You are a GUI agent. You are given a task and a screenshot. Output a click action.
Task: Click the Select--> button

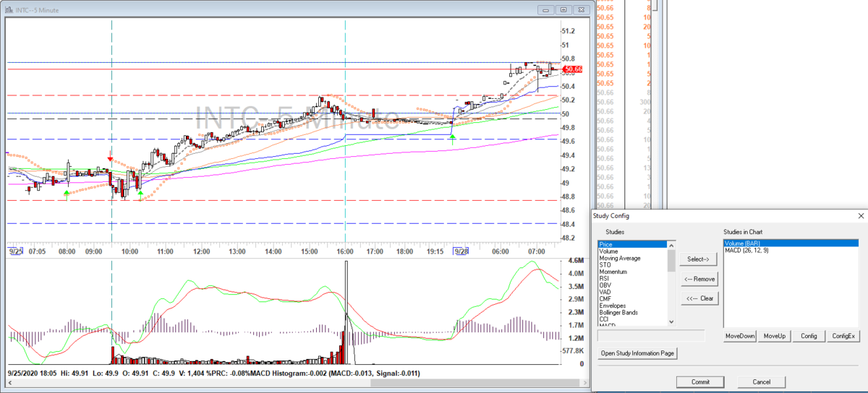click(x=697, y=259)
